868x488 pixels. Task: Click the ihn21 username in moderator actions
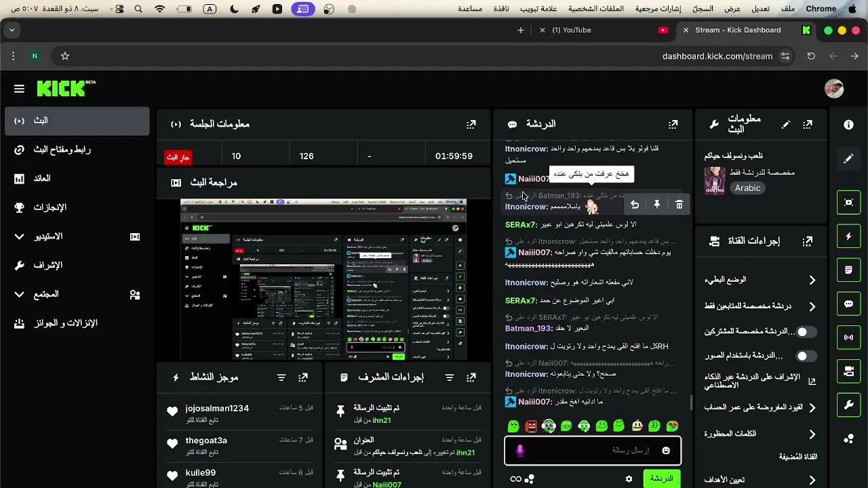coord(381,421)
